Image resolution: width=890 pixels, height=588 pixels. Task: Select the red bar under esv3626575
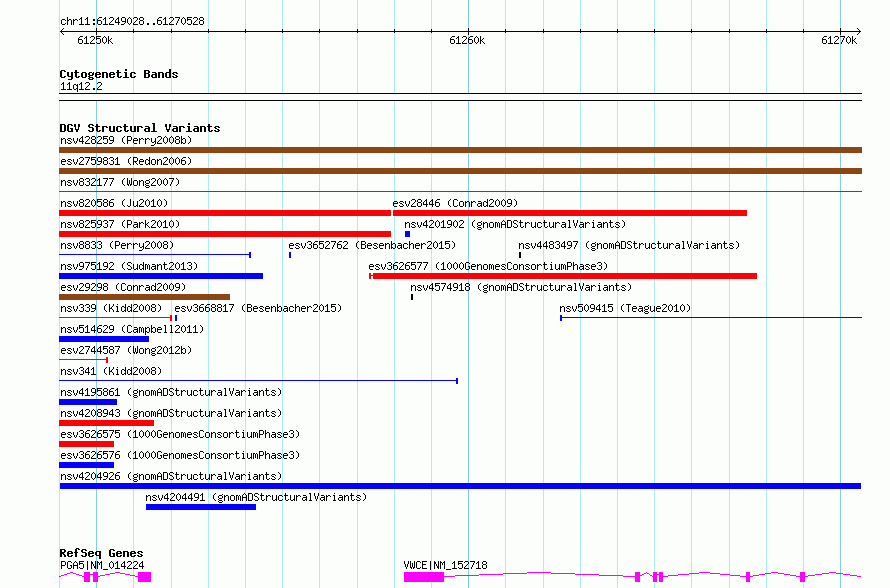[87, 444]
